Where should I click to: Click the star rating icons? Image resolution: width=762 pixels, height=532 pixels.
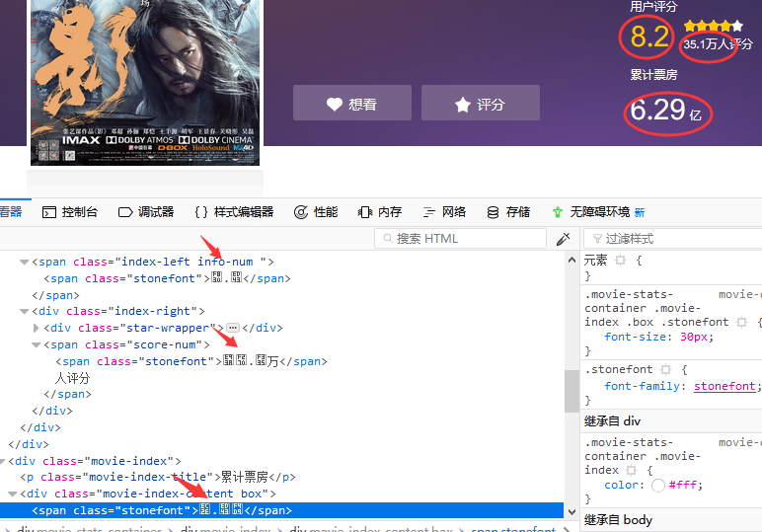714,26
